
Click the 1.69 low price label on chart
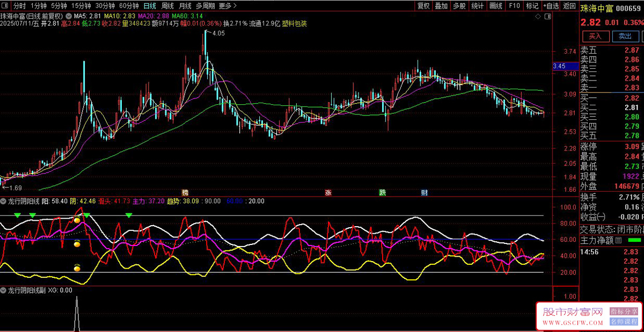click(16, 188)
